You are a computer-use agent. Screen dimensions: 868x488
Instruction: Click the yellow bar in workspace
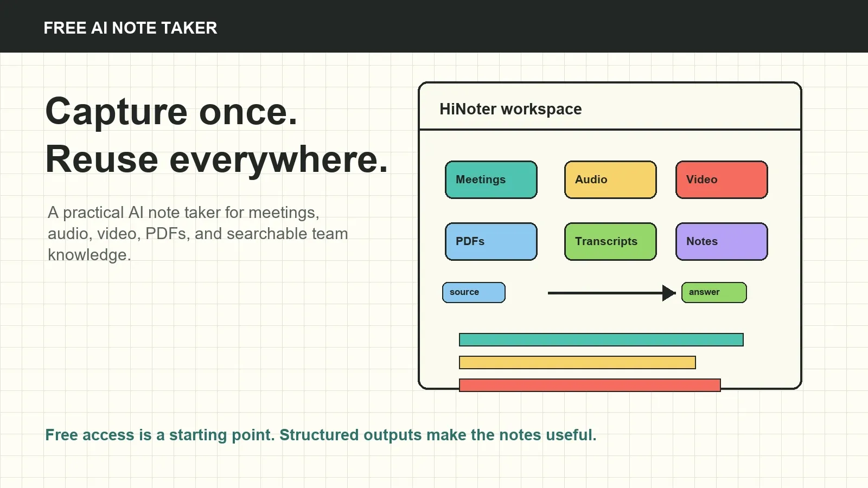(577, 363)
